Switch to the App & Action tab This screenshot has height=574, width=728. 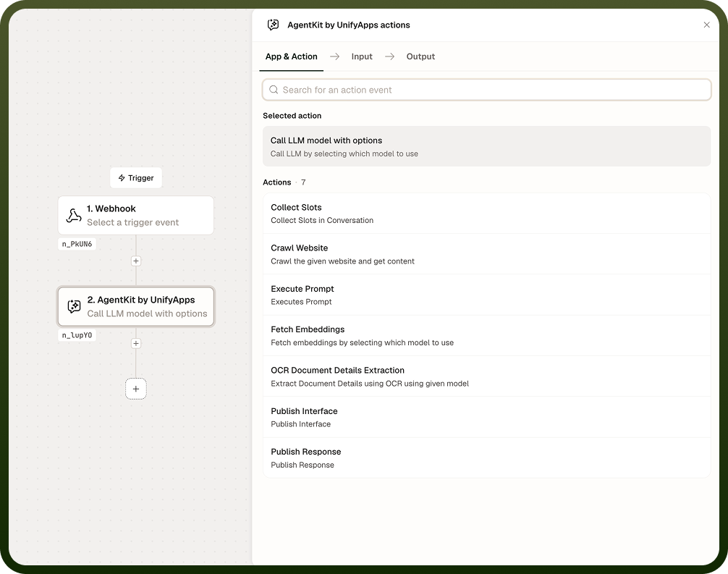[291, 56]
